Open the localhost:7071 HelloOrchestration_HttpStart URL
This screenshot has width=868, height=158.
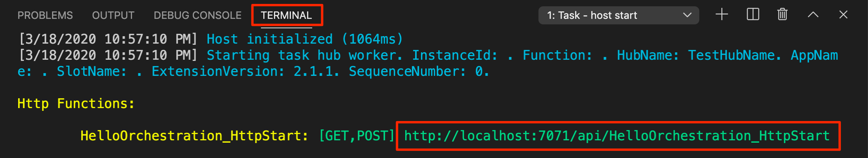[617, 136]
